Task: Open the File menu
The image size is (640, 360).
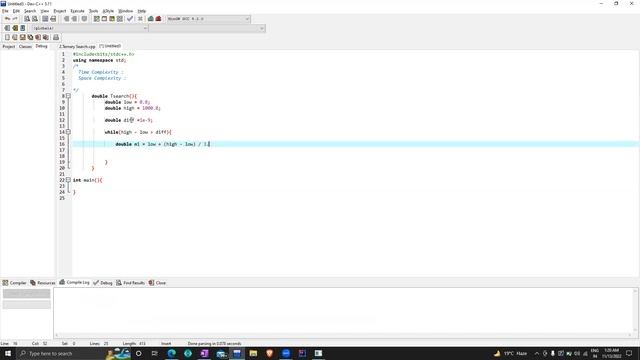Action: point(5,11)
